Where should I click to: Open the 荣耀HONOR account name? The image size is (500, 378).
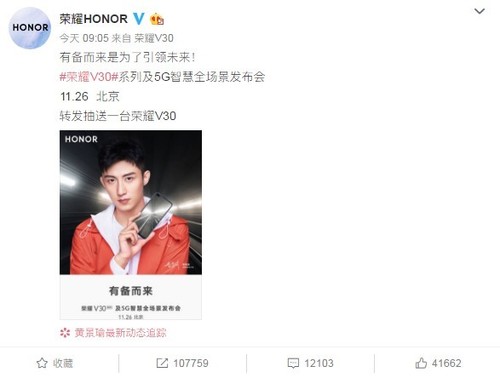[94, 19]
